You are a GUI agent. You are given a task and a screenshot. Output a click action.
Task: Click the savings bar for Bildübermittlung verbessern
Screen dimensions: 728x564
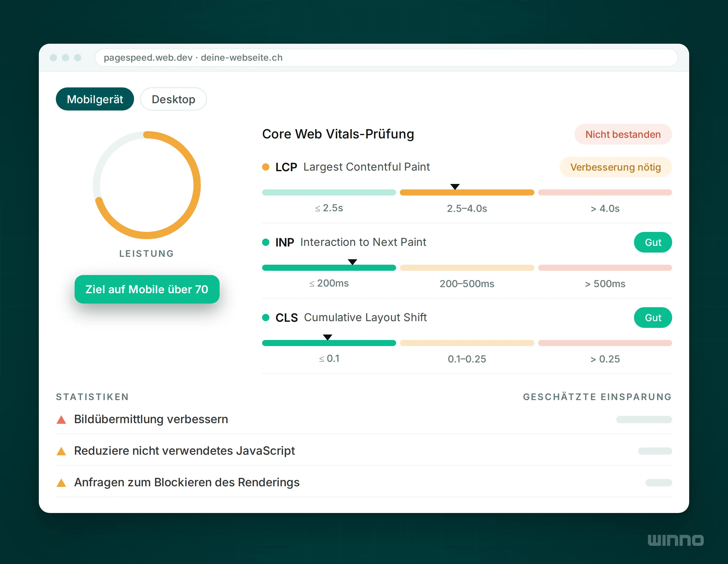click(644, 420)
